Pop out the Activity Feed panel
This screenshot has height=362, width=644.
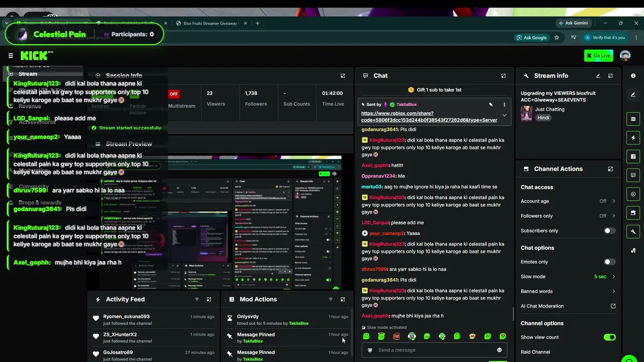click(209, 299)
